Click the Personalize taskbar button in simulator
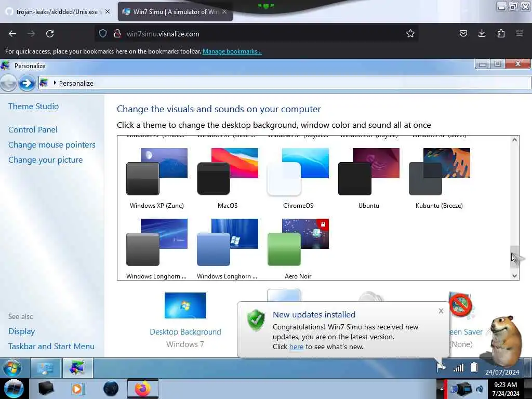 pos(77,368)
